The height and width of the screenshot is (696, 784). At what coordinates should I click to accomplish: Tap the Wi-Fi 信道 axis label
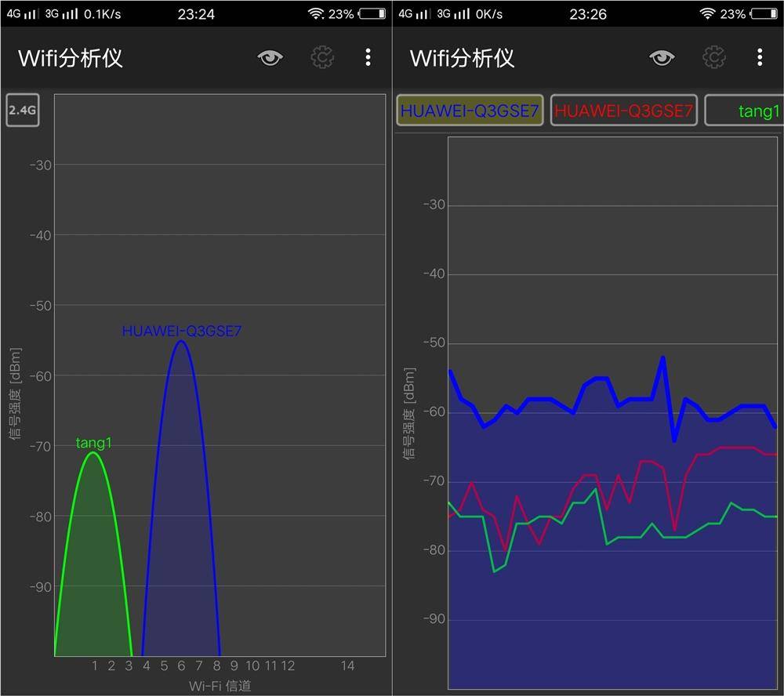220,686
